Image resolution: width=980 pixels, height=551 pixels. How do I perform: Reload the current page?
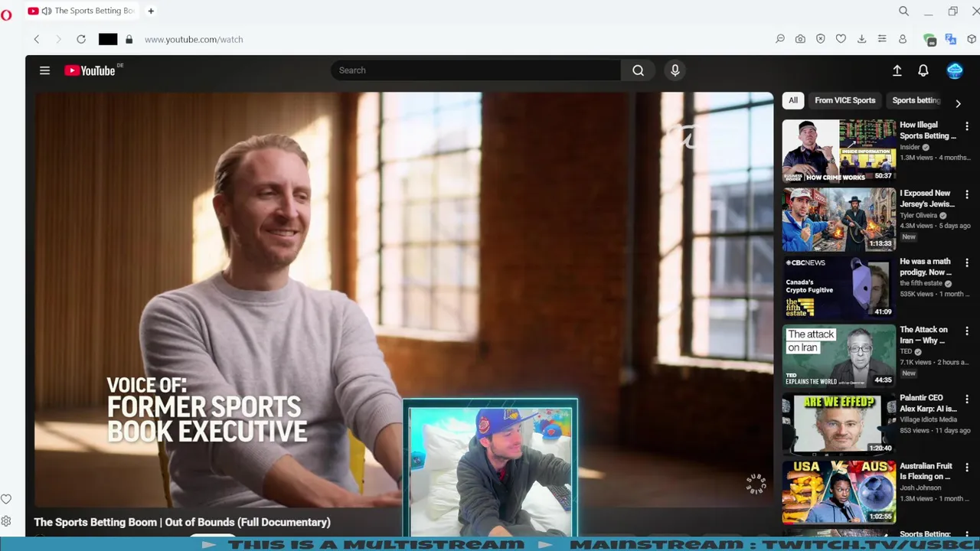pos(81,39)
